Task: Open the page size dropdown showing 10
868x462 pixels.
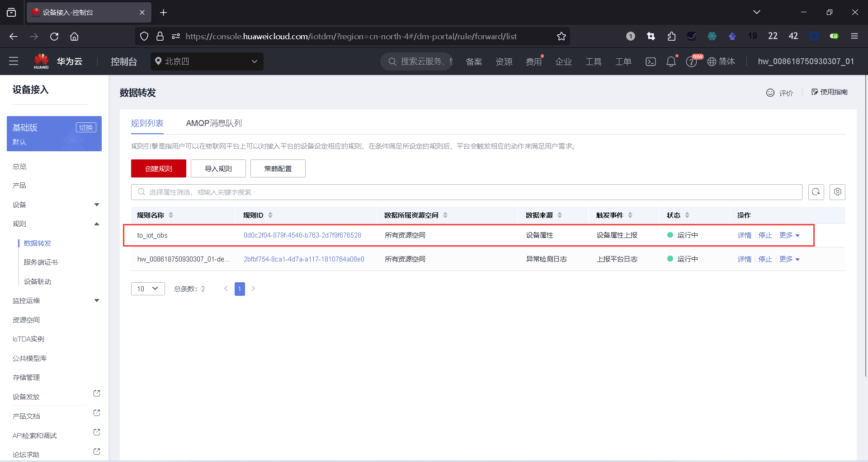Action: 147,289
